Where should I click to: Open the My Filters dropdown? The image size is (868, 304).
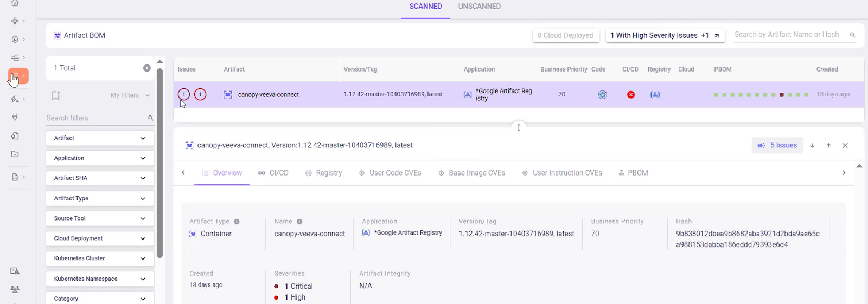click(x=130, y=95)
